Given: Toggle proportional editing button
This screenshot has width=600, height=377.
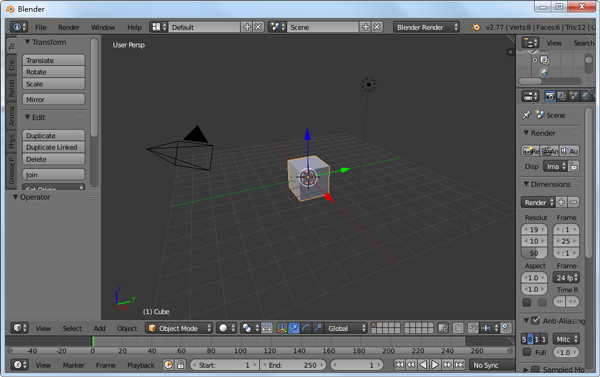Looking at the screenshot, I should point(458,328).
